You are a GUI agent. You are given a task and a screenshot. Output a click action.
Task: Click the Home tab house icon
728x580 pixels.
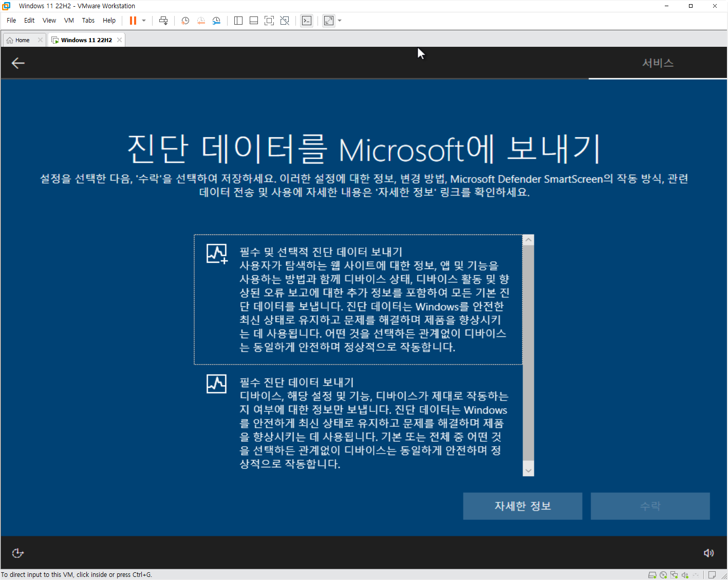pyautogui.click(x=10, y=40)
